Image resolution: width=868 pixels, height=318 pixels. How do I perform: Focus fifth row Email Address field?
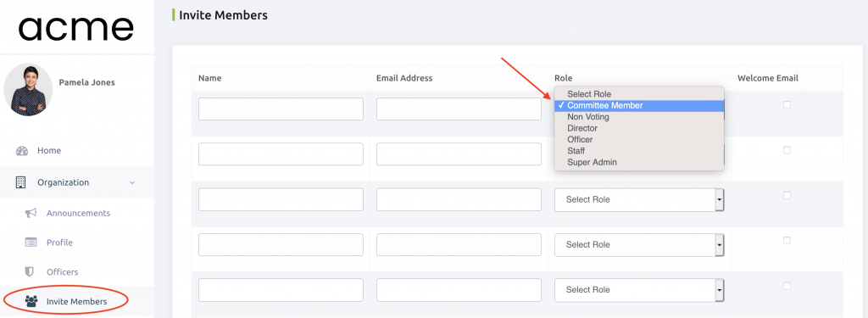tap(459, 290)
